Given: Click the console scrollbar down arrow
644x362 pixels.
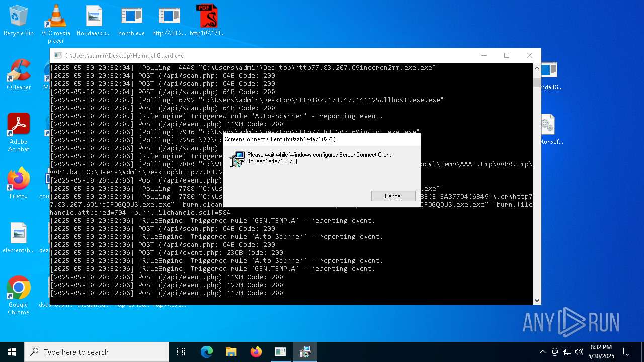Looking at the screenshot, I should click(x=537, y=300).
